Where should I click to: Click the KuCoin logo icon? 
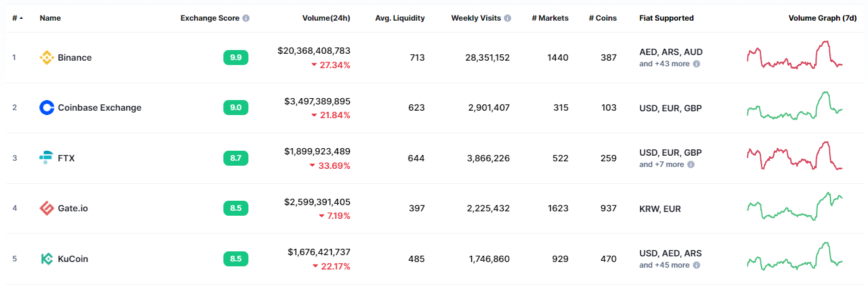pos(47,259)
